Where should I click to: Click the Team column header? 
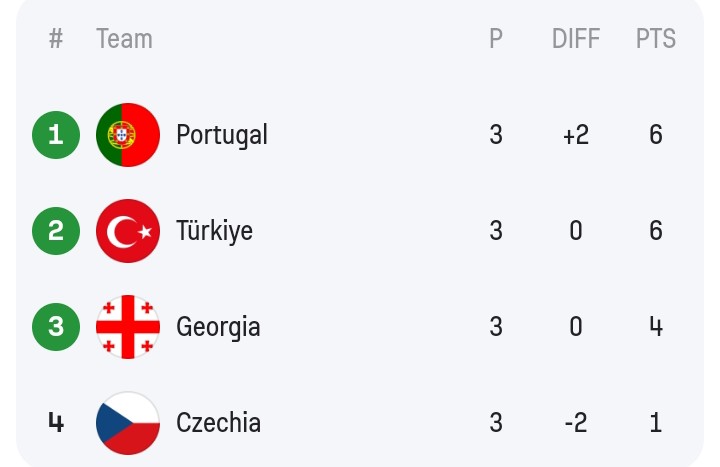click(124, 39)
